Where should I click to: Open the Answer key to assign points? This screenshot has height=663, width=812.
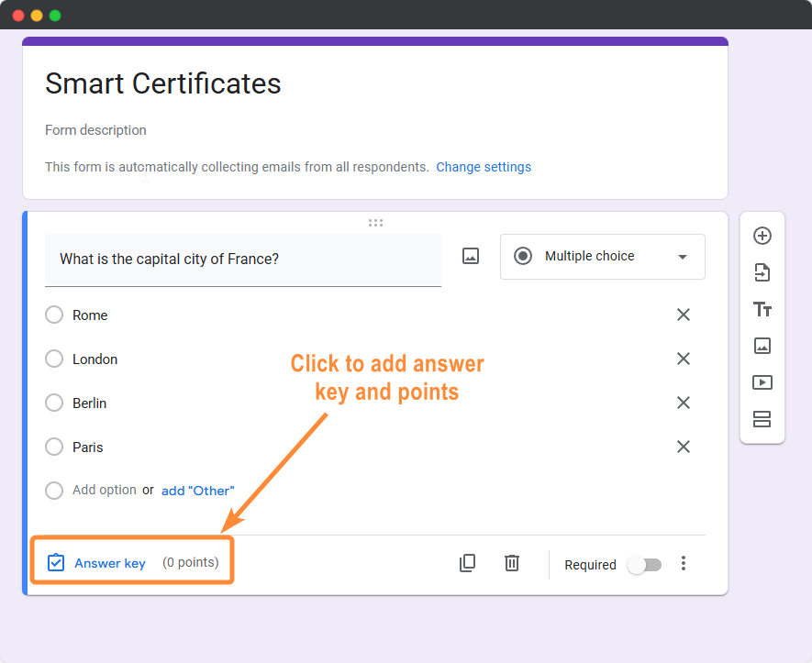pyautogui.click(x=110, y=563)
